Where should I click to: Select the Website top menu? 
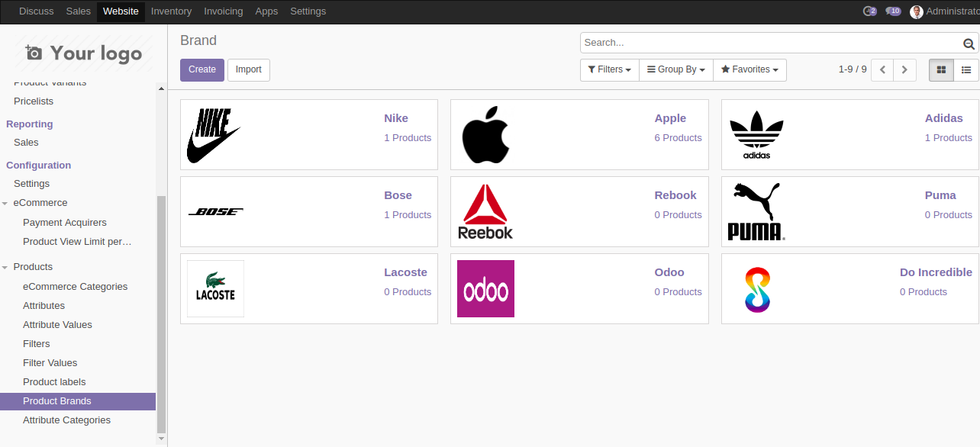pyautogui.click(x=121, y=11)
